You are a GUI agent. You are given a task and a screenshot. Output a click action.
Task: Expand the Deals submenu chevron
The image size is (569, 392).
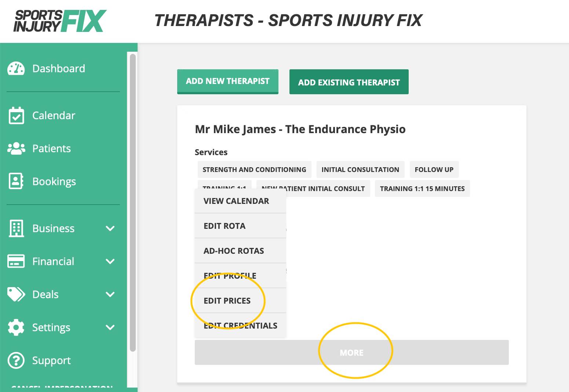[110, 294]
